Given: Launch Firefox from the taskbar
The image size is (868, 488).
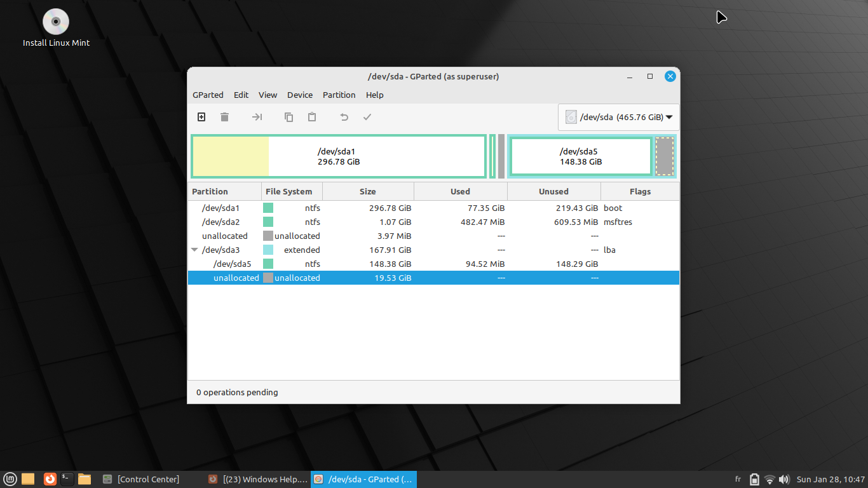Looking at the screenshot, I should (x=50, y=479).
